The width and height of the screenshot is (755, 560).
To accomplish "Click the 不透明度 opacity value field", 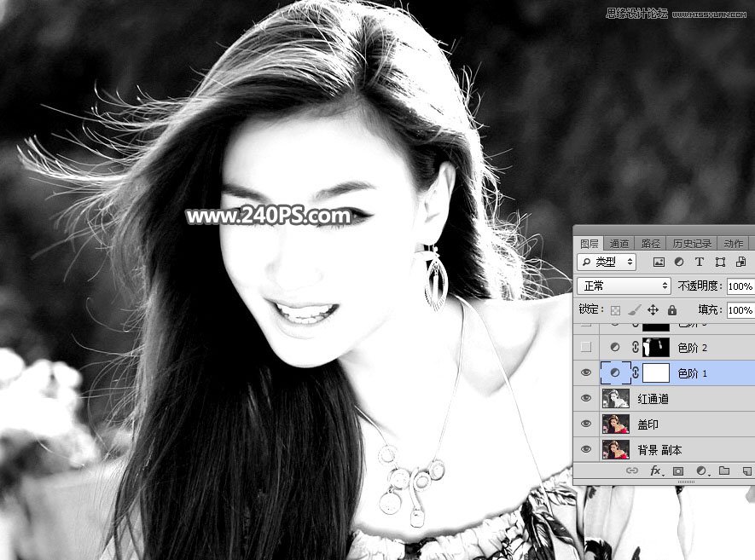I will tap(740, 286).
